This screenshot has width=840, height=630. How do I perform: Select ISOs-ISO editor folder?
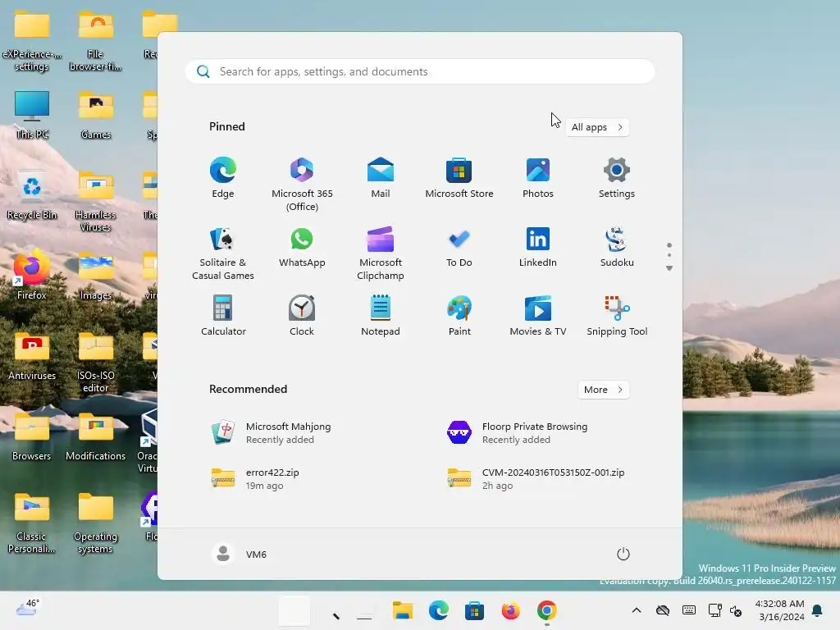coord(96,362)
